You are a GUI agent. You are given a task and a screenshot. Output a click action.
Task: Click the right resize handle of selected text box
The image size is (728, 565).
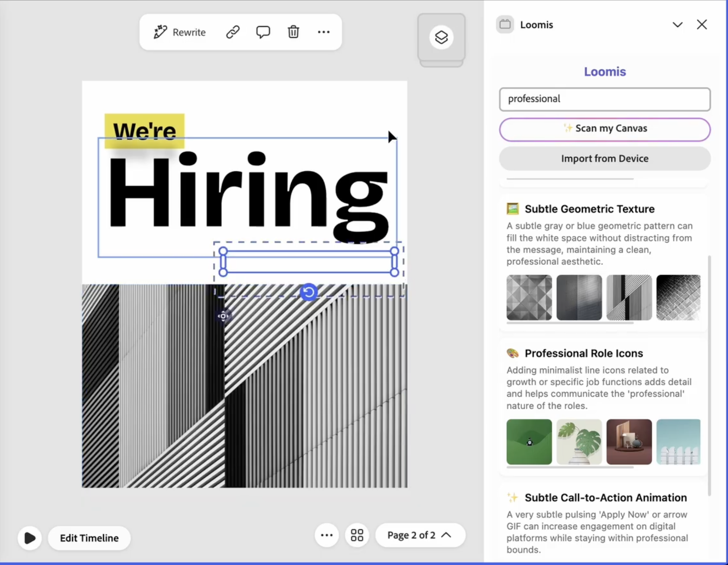394,262
